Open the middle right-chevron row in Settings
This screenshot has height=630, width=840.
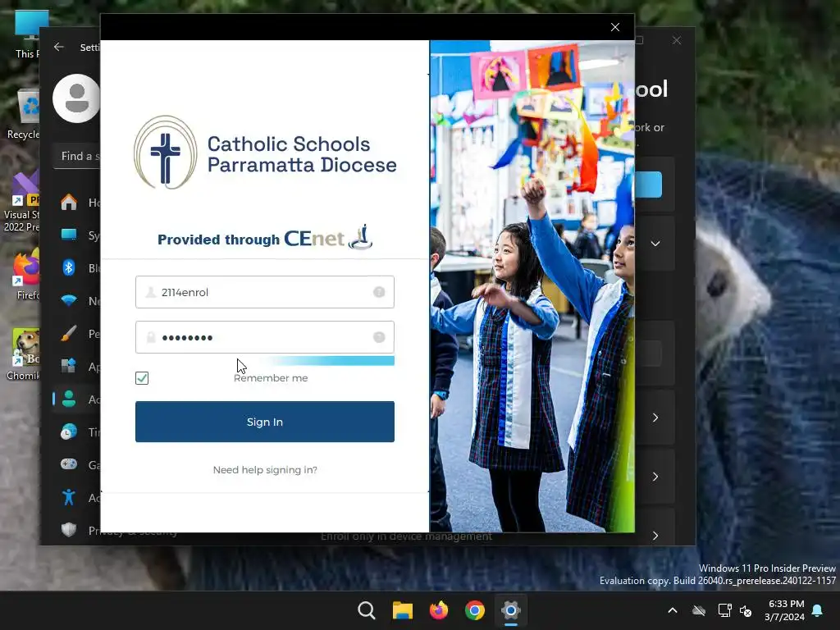655,477
